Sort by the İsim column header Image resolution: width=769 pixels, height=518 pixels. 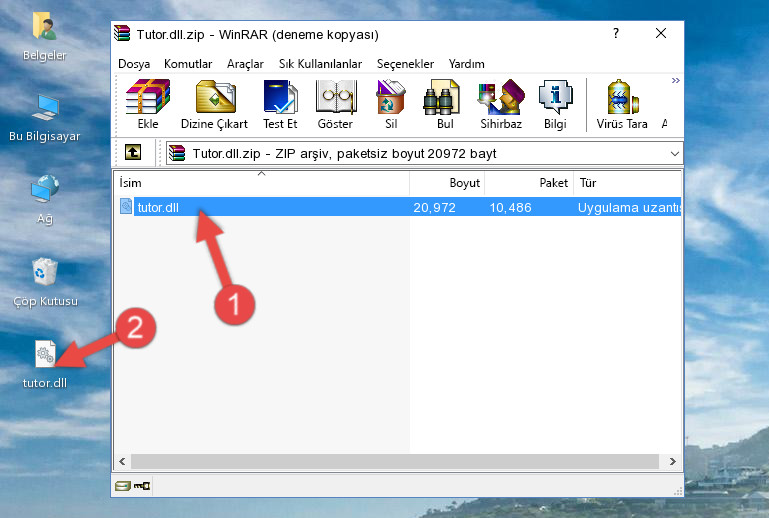262,183
